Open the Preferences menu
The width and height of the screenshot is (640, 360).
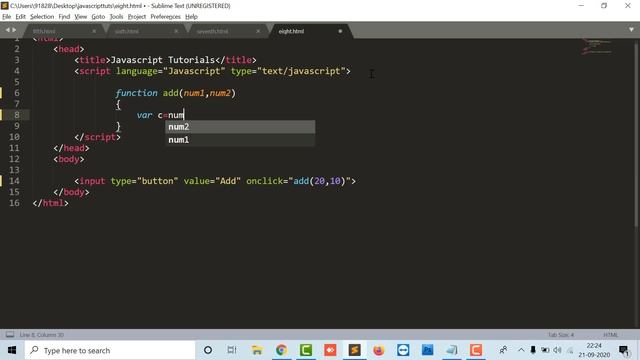(165, 17)
